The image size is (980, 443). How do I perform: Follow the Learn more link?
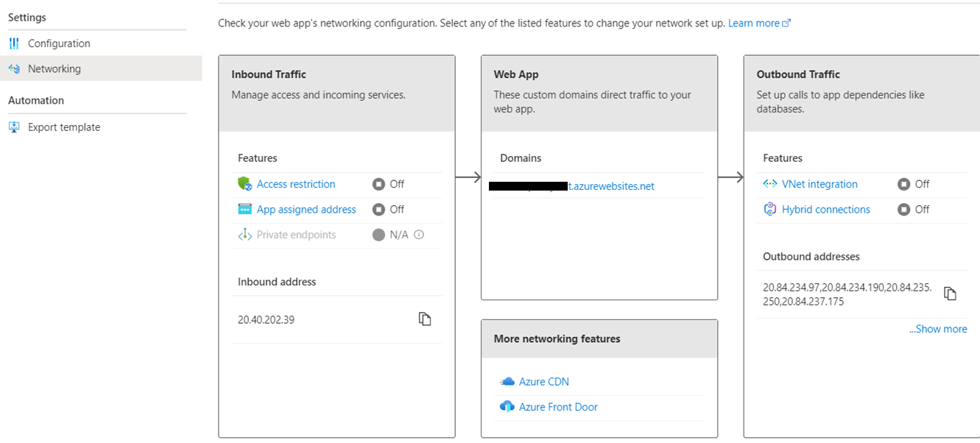(x=753, y=24)
